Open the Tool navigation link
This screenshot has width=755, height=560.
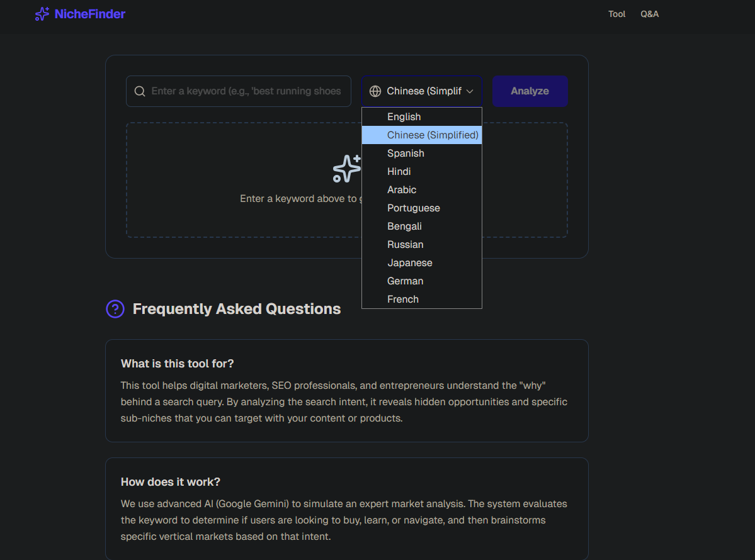click(x=616, y=14)
